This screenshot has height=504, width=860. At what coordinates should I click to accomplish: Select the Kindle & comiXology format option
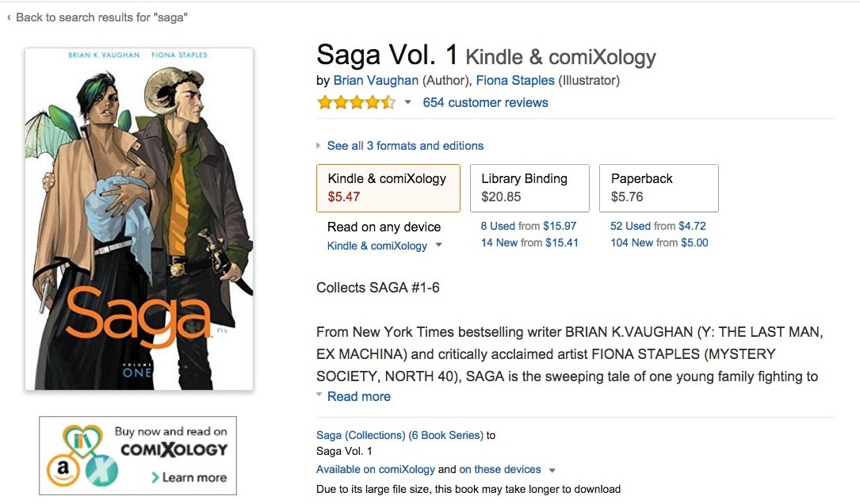(388, 188)
